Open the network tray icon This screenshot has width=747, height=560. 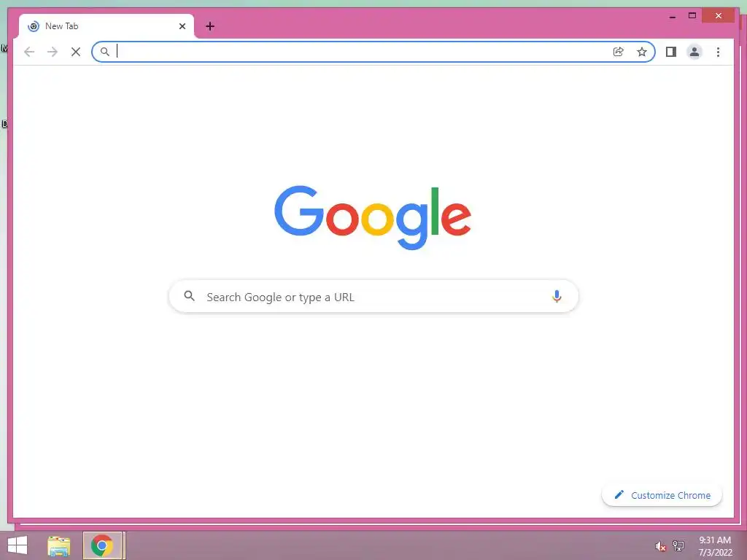pyautogui.click(x=678, y=545)
